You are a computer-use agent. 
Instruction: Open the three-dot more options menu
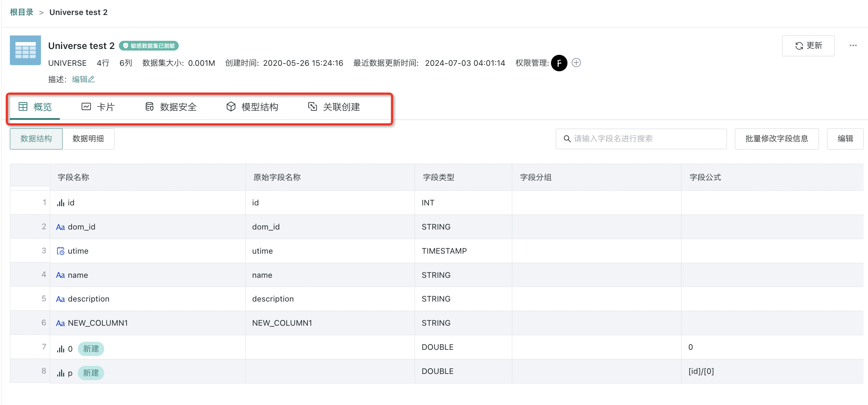pyautogui.click(x=853, y=46)
